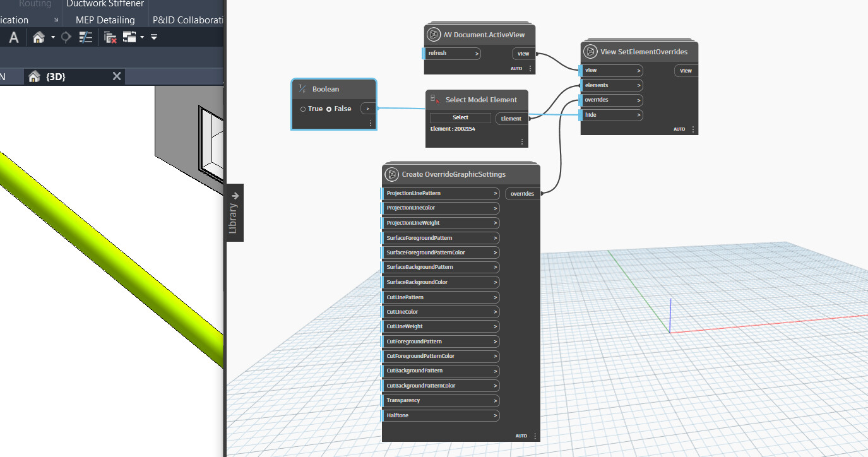Click the Close Inactive Windows icon
This screenshot has height=457, width=868.
[x=110, y=37]
